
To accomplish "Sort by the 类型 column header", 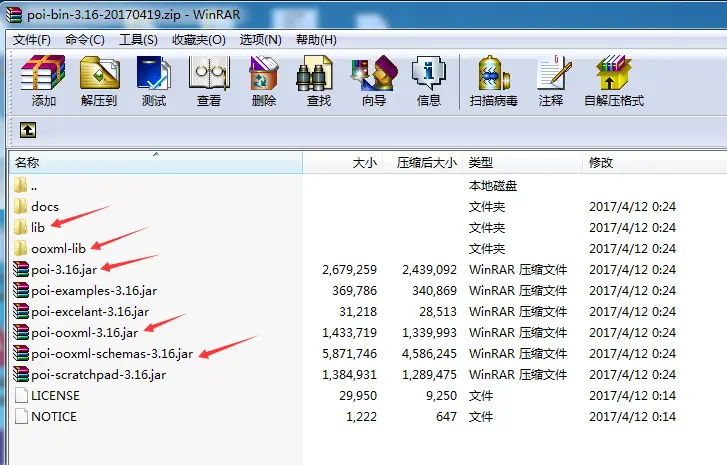I will pyautogui.click(x=523, y=163).
